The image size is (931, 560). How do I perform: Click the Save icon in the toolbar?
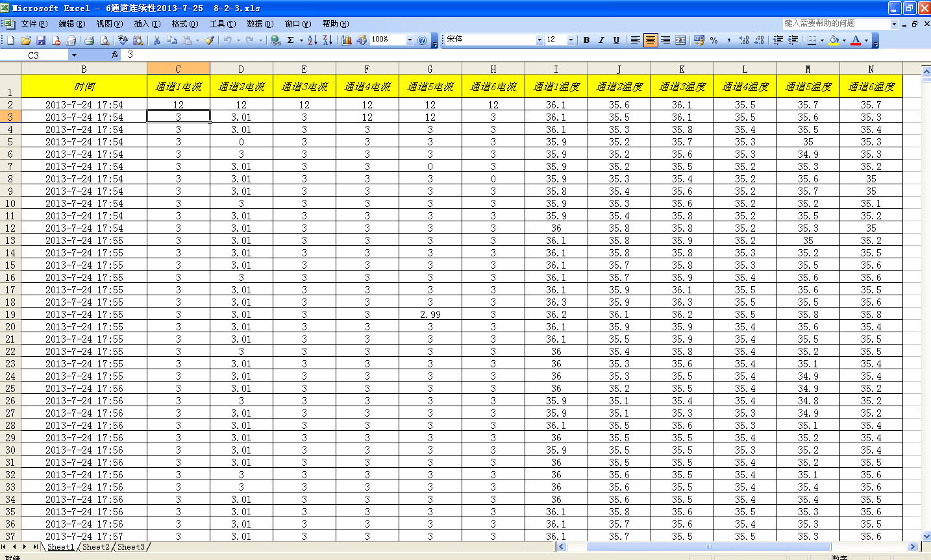[41, 40]
